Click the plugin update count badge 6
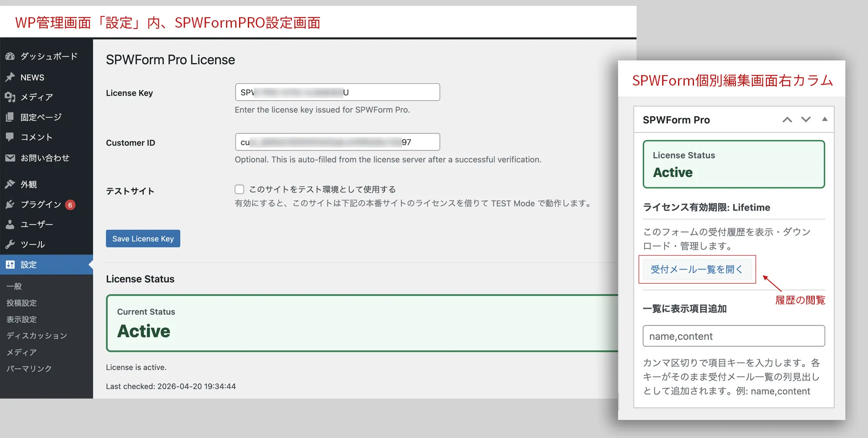Viewport: 868px width, 438px height. coord(70,205)
